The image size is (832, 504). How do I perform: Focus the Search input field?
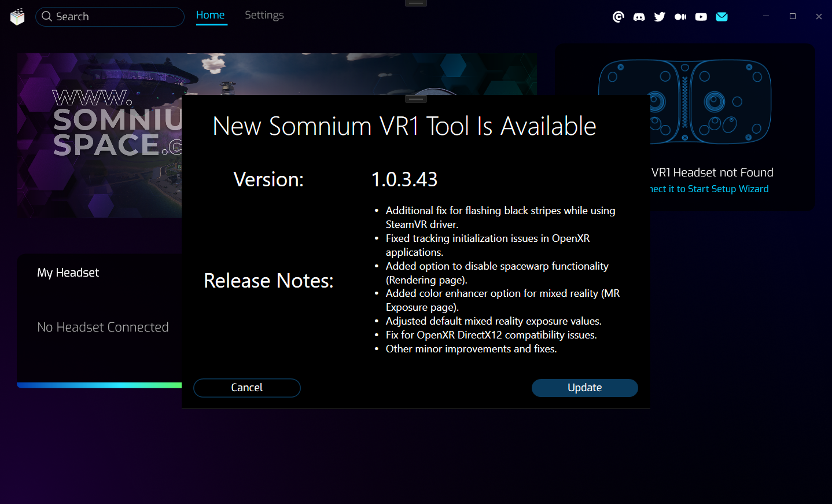110,17
